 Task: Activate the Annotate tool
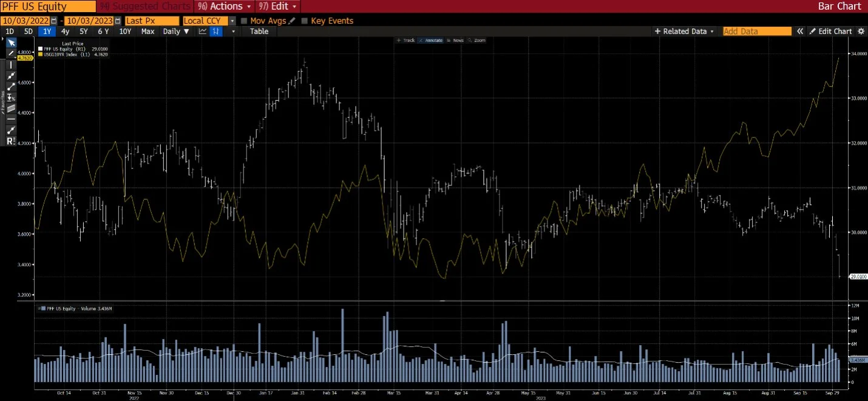tap(431, 40)
